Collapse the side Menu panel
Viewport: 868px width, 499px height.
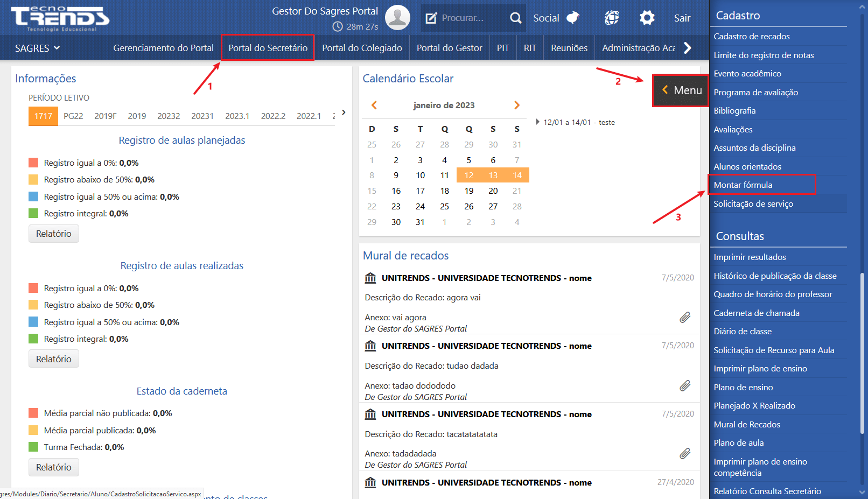(x=681, y=90)
